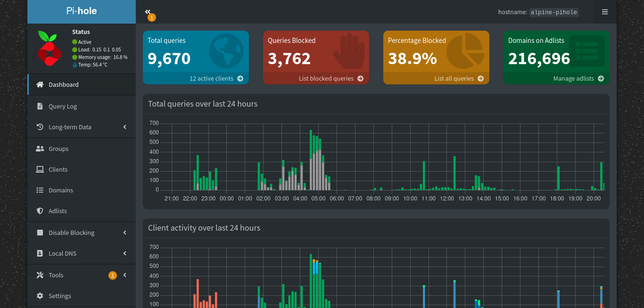The height and width of the screenshot is (308, 644).
Task: Click the Tools wrench icon
Action: pyautogui.click(x=40, y=275)
